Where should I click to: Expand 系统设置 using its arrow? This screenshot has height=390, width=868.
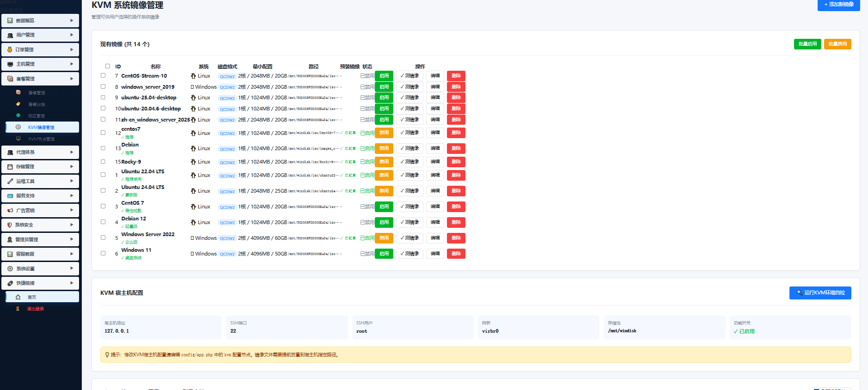(x=72, y=268)
